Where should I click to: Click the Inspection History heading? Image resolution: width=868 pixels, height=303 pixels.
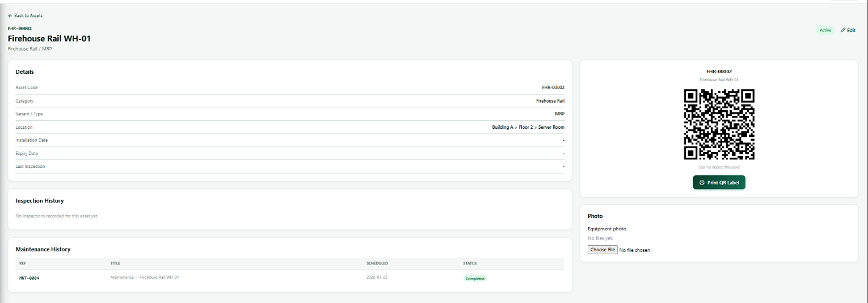40,201
